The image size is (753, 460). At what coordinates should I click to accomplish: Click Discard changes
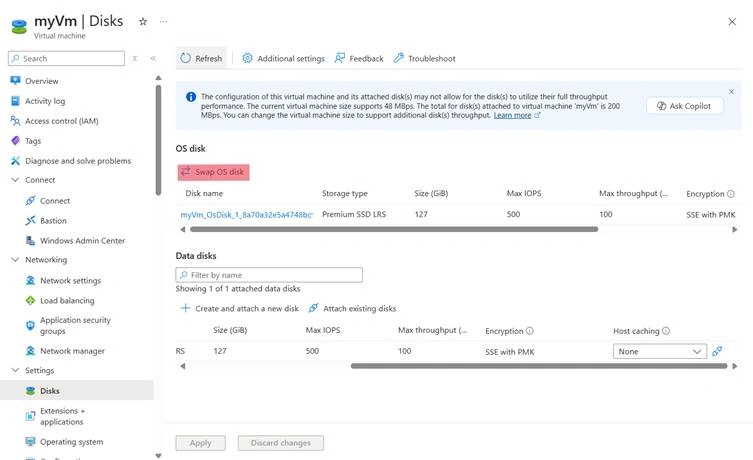(280, 443)
